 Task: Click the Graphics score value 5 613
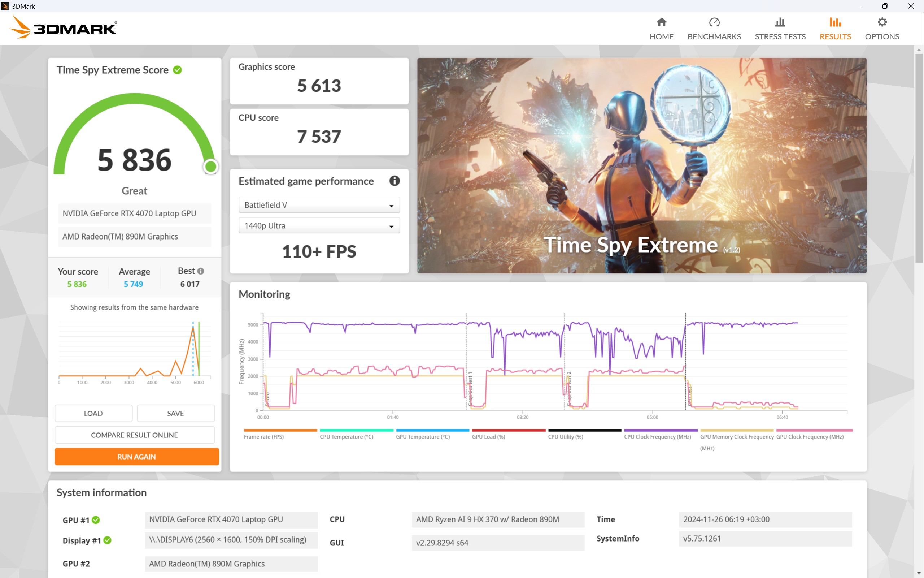319,86
